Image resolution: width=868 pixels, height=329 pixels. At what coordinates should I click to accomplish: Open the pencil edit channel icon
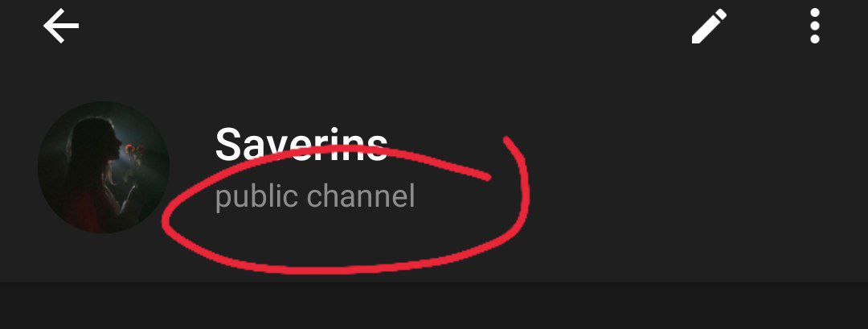709,26
